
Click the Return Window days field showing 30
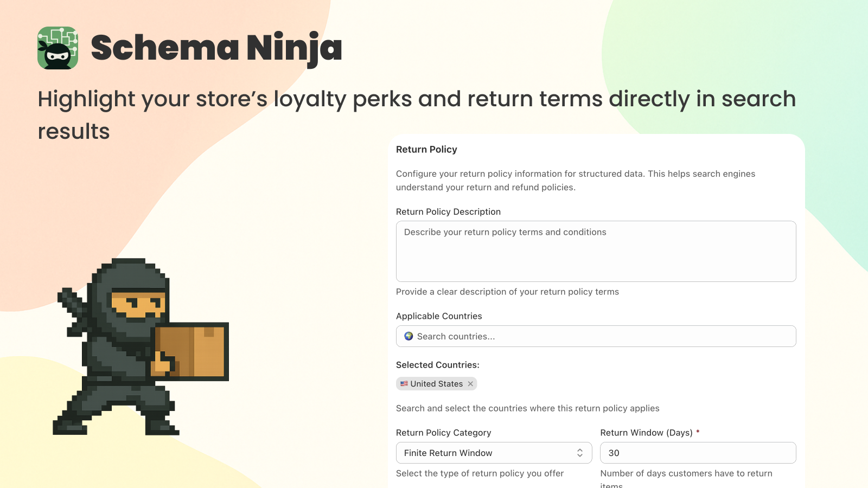[x=698, y=452]
